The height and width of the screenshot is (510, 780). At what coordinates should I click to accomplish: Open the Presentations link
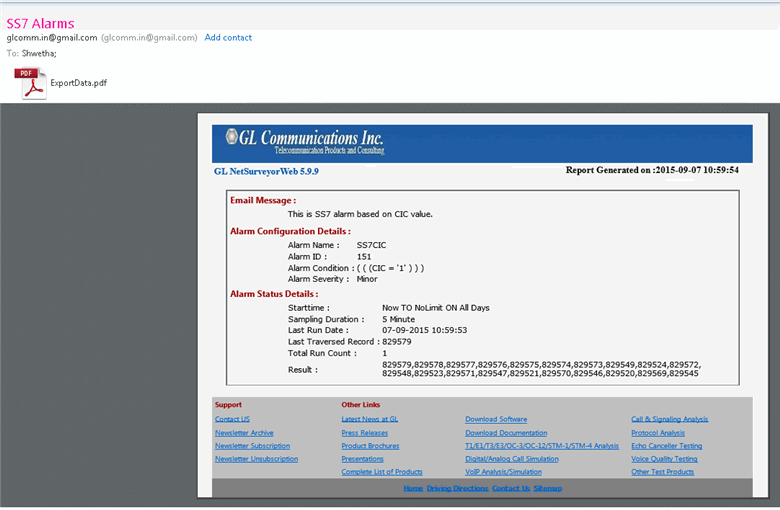click(x=362, y=459)
